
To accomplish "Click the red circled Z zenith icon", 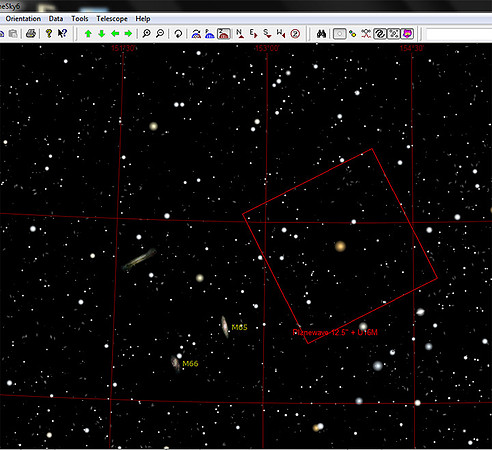I will [295, 34].
